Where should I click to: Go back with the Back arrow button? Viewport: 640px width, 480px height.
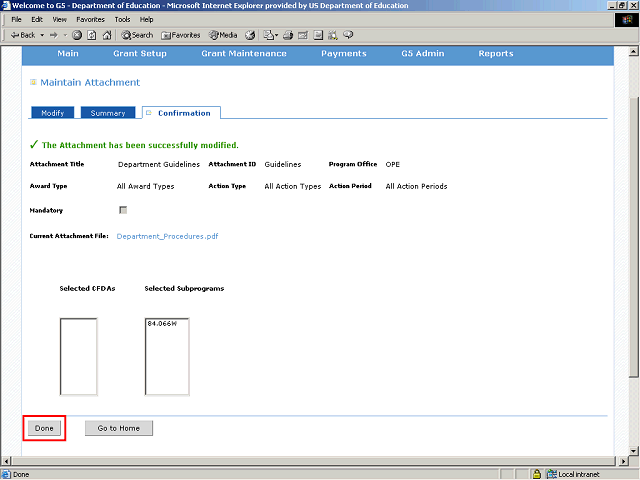(23, 35)
